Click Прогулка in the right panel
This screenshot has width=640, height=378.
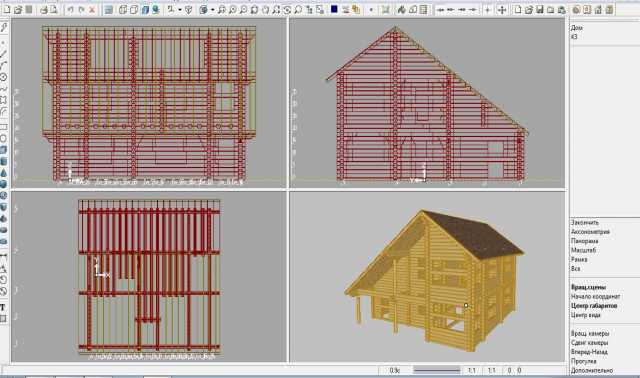(x=584, y=361)
